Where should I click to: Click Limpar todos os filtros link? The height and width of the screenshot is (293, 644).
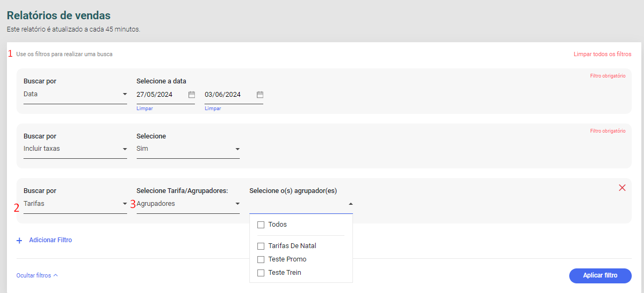tap(602, 54)
